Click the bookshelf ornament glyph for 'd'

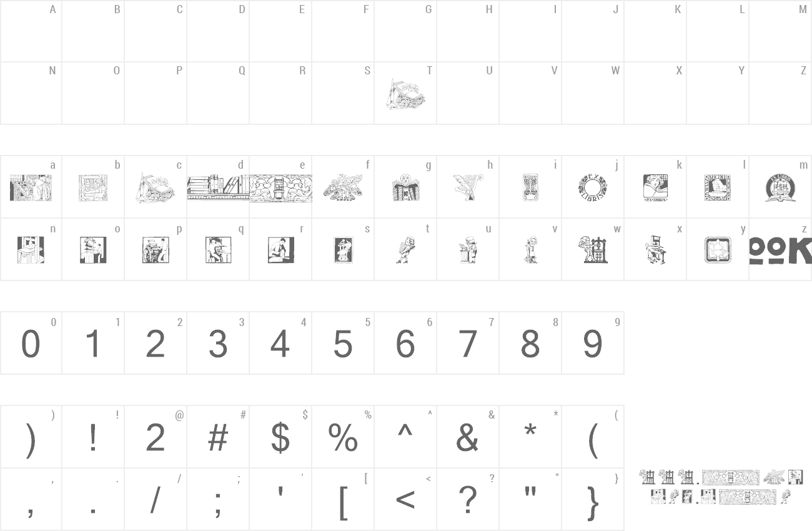(x=219, y=187)
